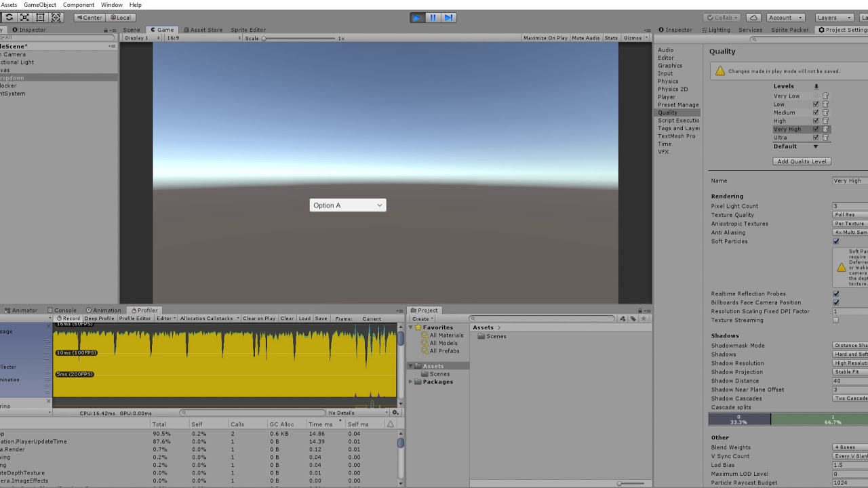Toggle Local handle rotation button
The image size is (868, 488).
coord(119,18)
